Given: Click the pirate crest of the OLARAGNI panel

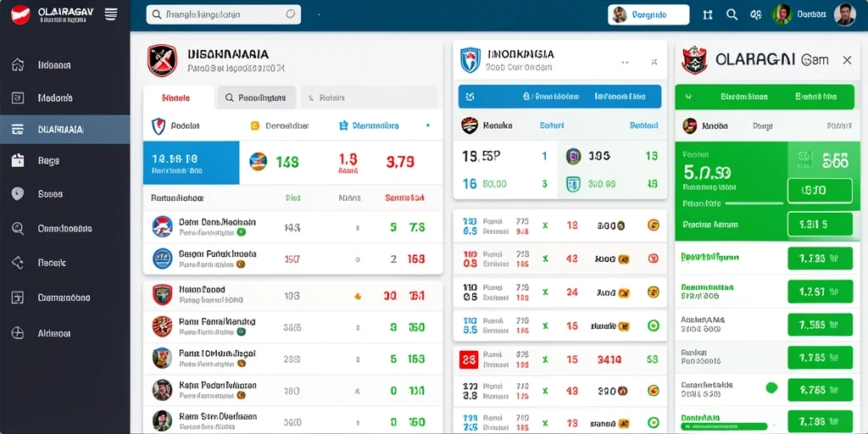Looking at the screenshot, I should (x=694, y=59).
